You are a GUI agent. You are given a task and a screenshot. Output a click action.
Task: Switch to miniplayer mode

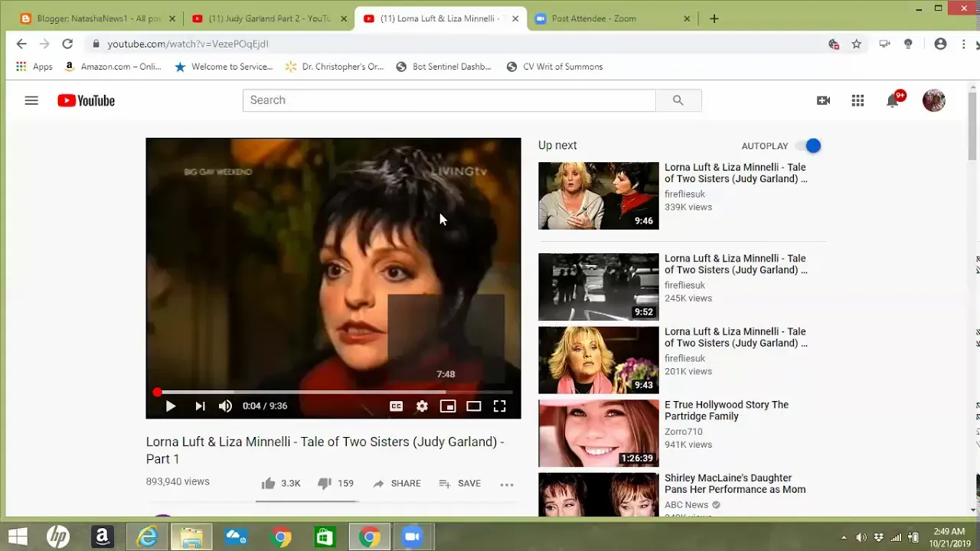point(448,406)
